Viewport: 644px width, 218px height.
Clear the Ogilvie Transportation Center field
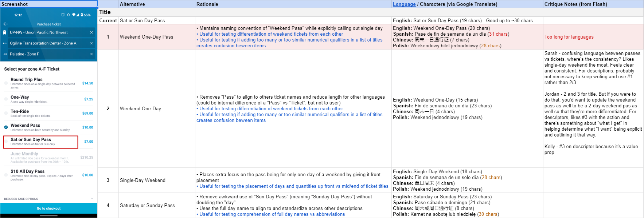click(91, 43)
